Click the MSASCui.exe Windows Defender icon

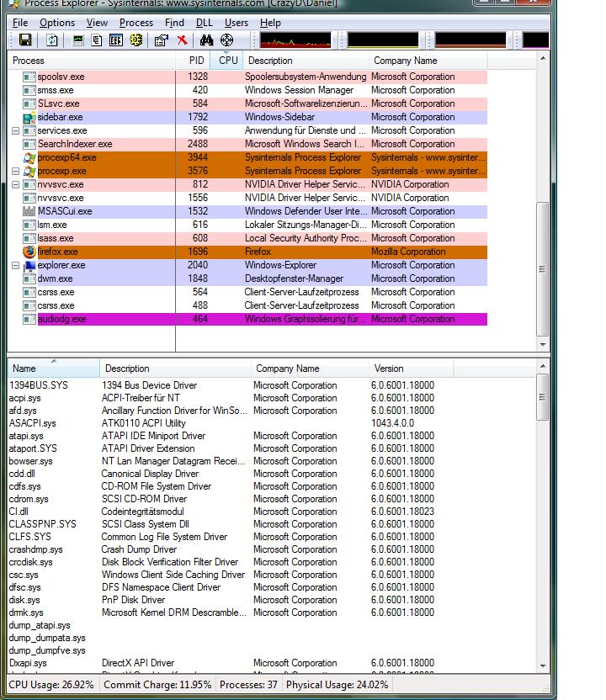[x=29, y=211]
